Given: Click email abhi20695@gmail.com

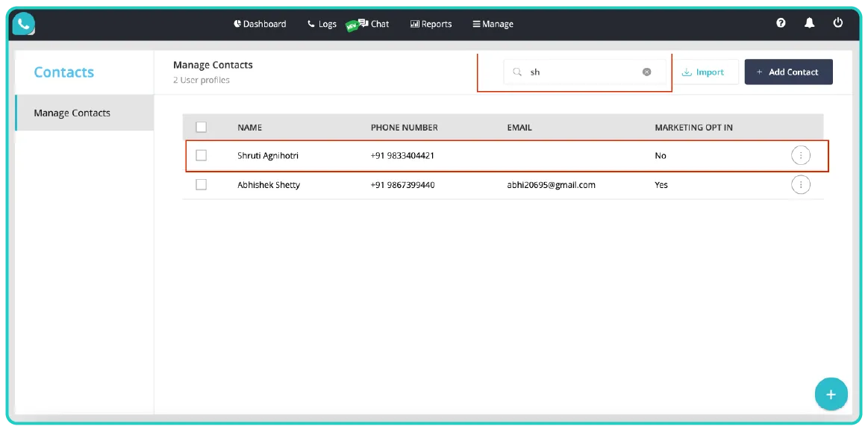Looking at the screenshot, I should pos(552,185).
